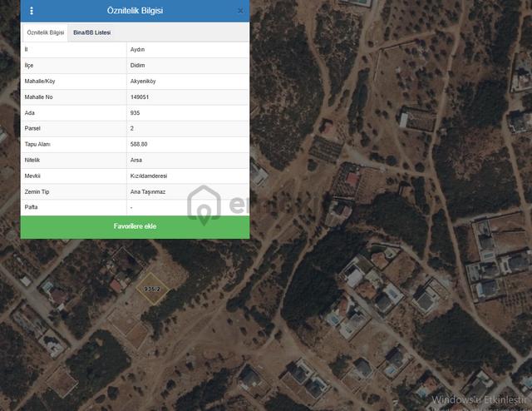Select the Zemin Tip value Ana Taşınmaz
Viewport: 532px width, 411px height.
(148, 192)
